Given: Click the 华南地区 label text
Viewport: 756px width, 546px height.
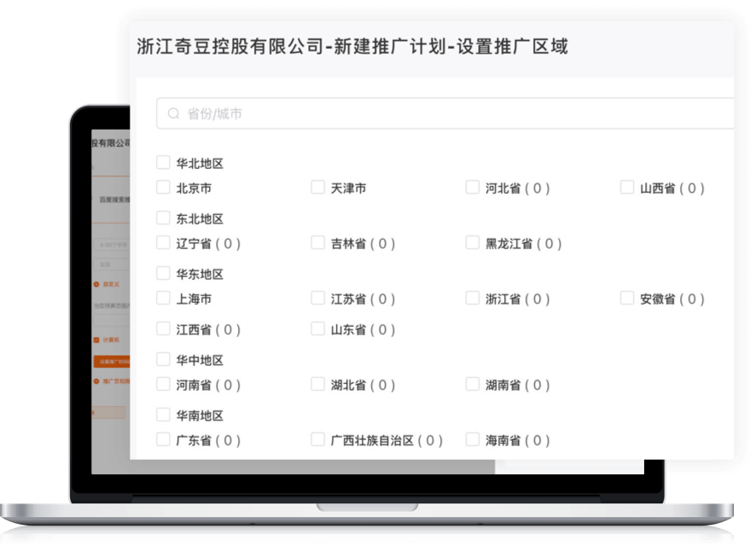Looking at the screenshot, I should click(200, 415).
